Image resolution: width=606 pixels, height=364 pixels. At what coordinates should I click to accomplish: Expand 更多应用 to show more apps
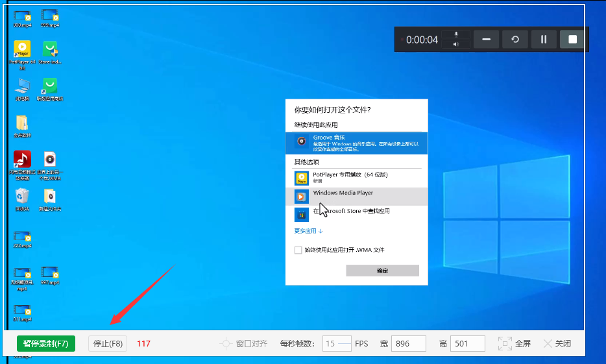[308, 231]
